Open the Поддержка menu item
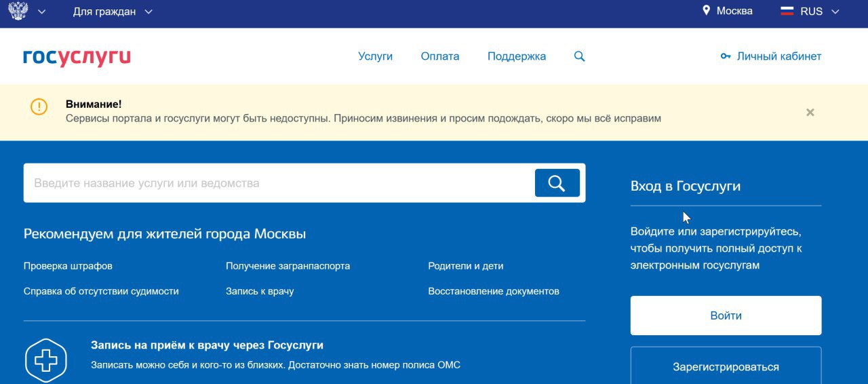The image size is (868, 384). 517,56
